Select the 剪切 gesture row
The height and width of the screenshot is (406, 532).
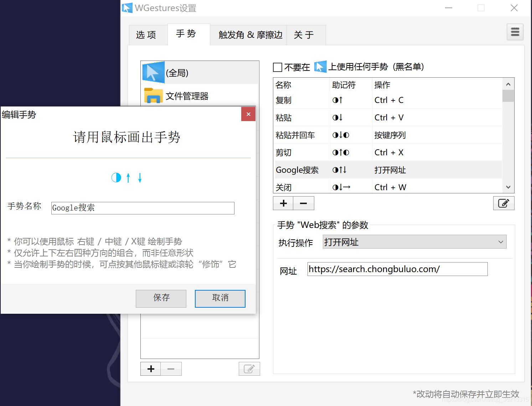[388, 152]
